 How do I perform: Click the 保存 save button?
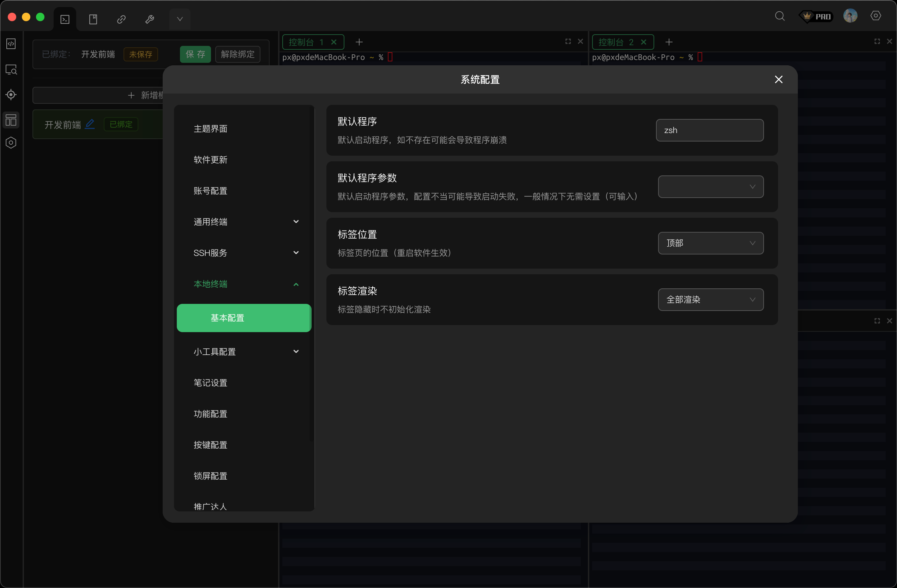[x=195, y=54]
